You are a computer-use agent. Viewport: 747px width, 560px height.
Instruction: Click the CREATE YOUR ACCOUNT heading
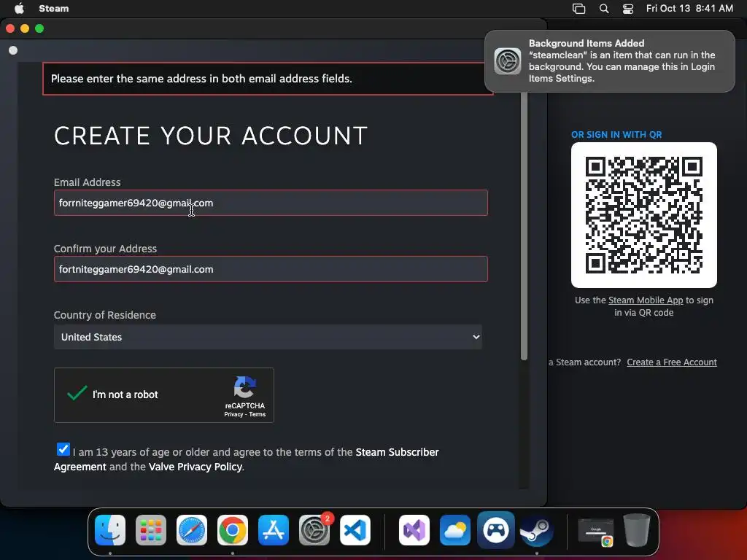point(211,136)
